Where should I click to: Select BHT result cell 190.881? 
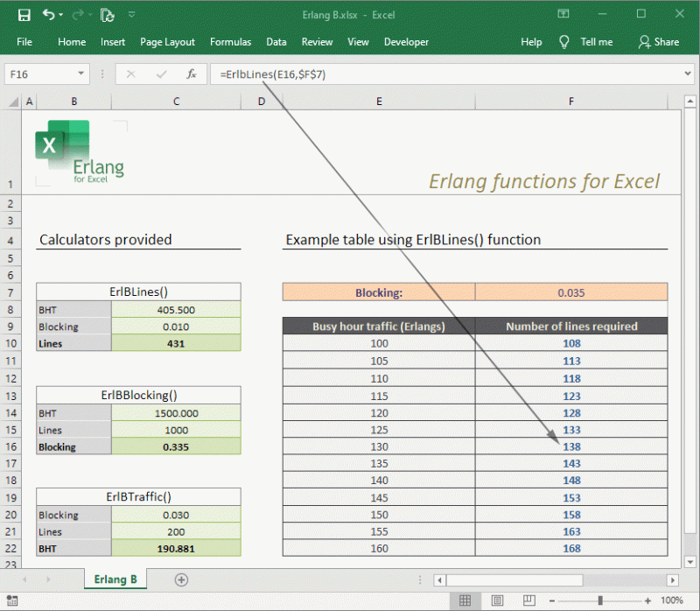pos(176,549)
